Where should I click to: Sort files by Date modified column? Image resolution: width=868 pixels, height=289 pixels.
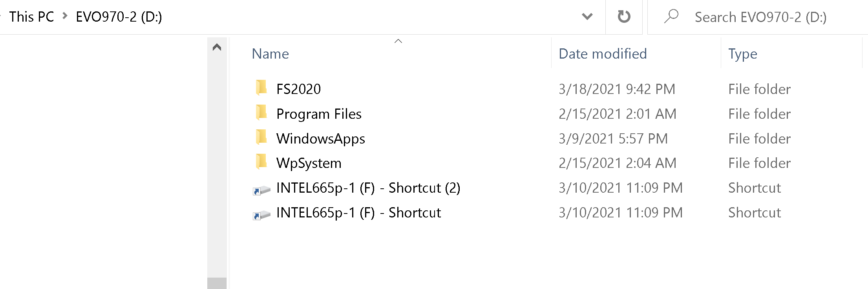(603, 54)
